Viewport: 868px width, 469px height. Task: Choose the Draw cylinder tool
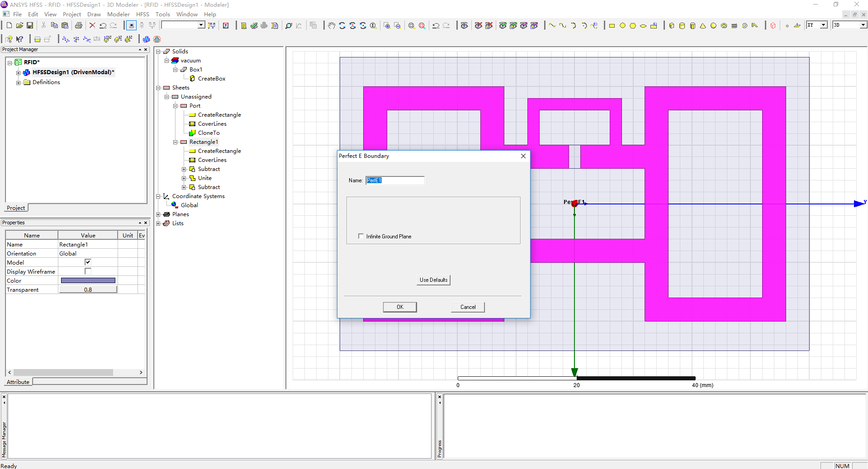coord(682,26)
